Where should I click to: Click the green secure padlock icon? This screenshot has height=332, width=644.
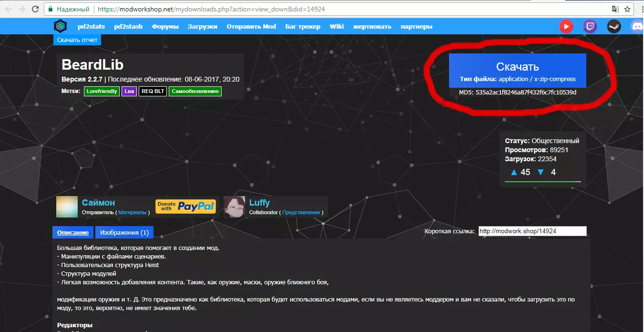click(51, 9)
